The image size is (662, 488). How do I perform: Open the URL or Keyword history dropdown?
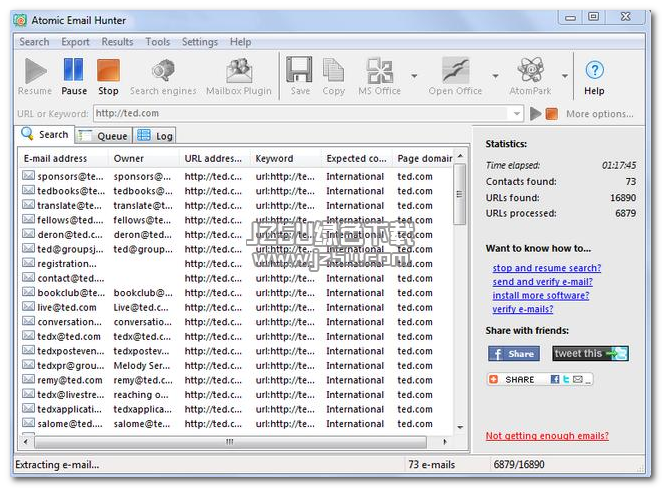pyautogui.click(x=516, y=114)
